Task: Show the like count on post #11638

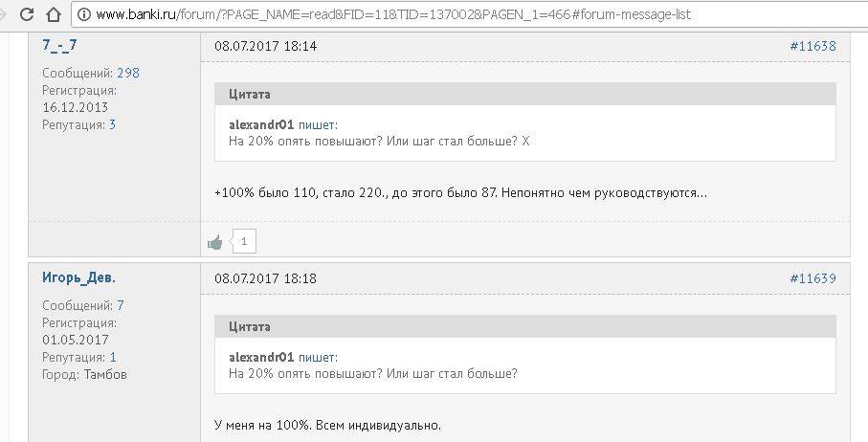Action: coord(244,242)
